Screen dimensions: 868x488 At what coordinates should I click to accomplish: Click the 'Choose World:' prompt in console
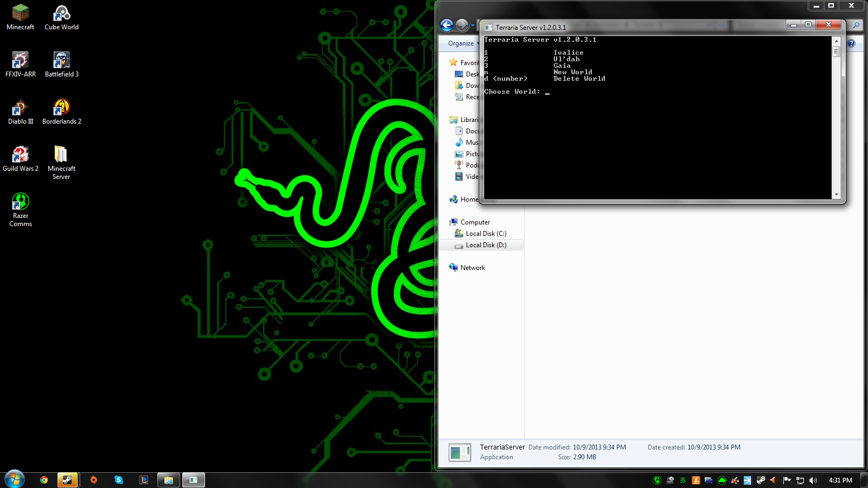pyautogui.click(x=512, y=92)
